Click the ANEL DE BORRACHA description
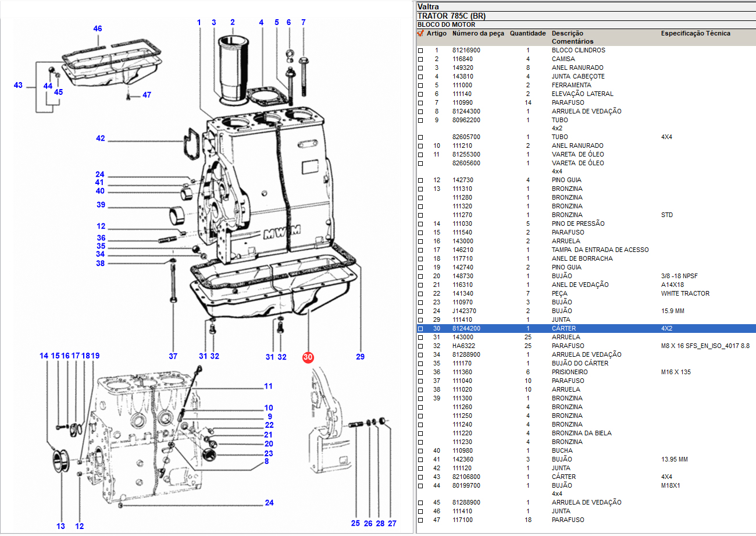The image size is (756, 536). click(x=582, y=259)
